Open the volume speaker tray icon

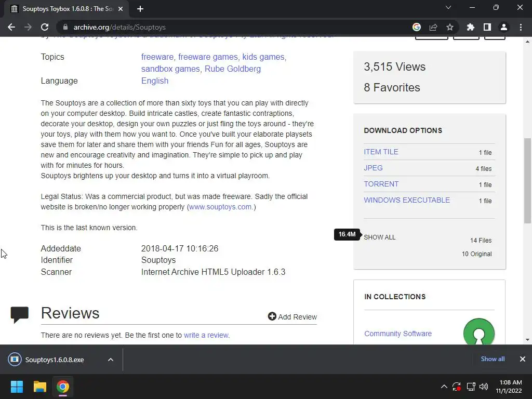[484, 387]
